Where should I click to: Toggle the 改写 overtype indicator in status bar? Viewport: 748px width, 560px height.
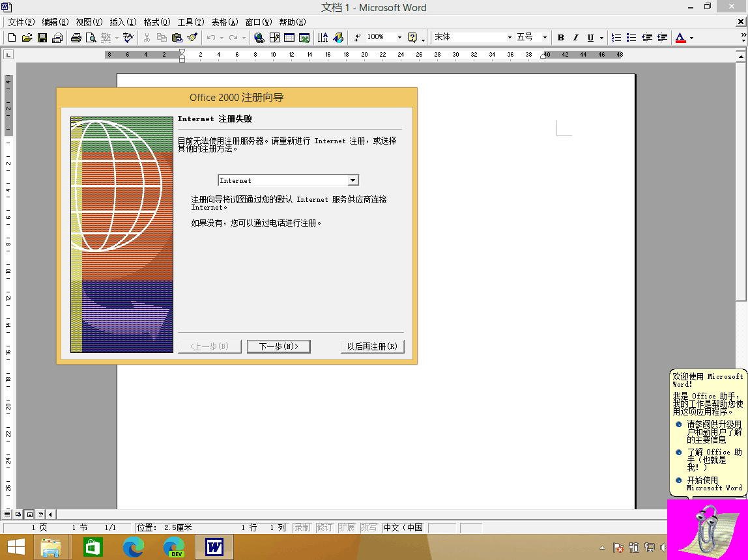click(x=369, y=527)
